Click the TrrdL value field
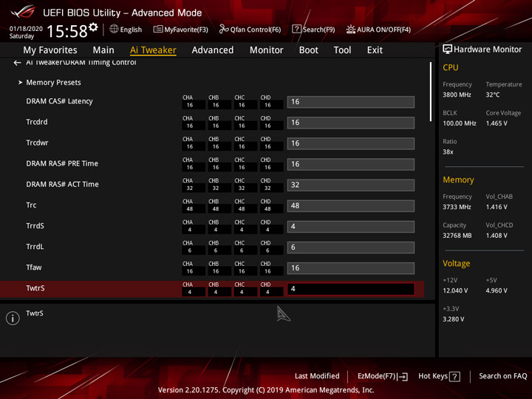 point(351,248)
